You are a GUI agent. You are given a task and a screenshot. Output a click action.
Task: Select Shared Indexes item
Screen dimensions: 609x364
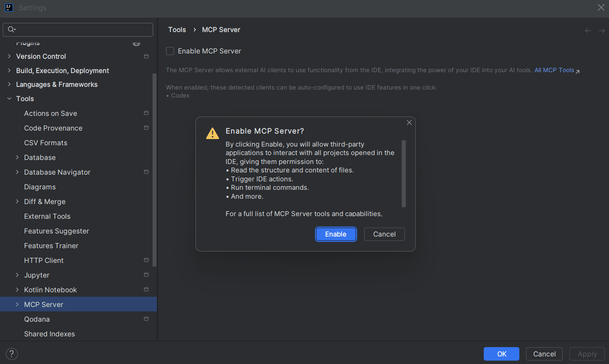(49, 334)
